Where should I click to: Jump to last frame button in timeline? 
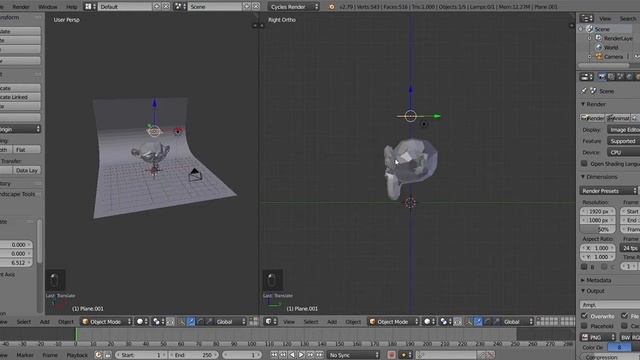[x=320, y=355]
